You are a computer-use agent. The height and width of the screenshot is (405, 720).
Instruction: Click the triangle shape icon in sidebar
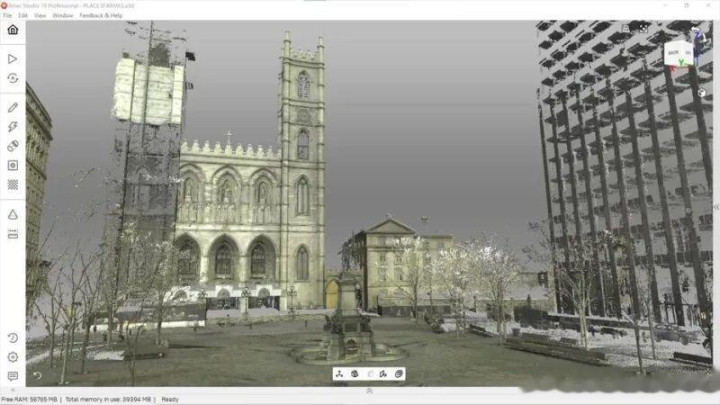pos(12,214)
